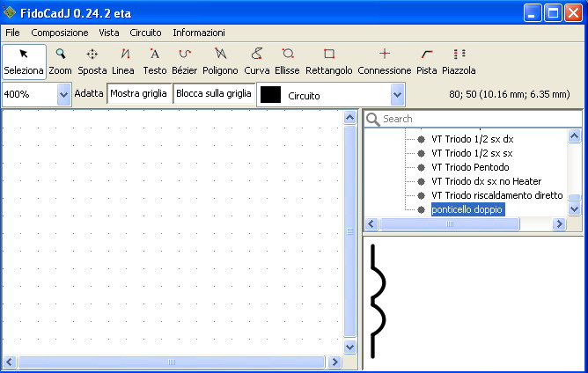This screenshot has height=373, width=588.
Task: Activate the Zoom magnifier tool
Action: pos(61,61)
